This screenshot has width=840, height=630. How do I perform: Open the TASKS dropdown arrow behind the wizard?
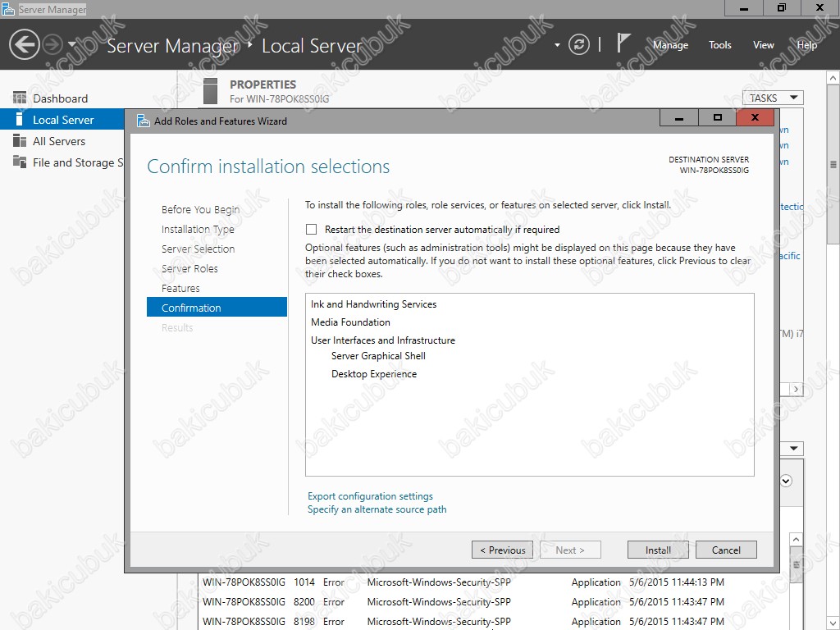[x=794, y=449]
